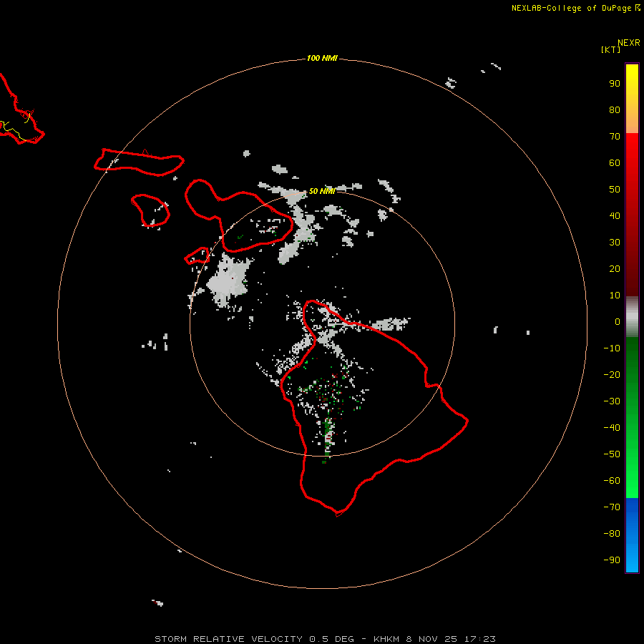Click the 40 value on color scale

click(615, 215)
